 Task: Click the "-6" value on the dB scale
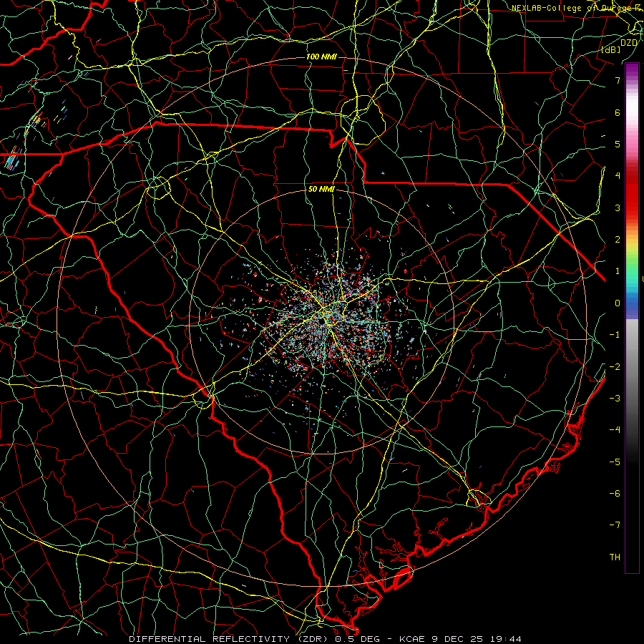tap(615, 494)
